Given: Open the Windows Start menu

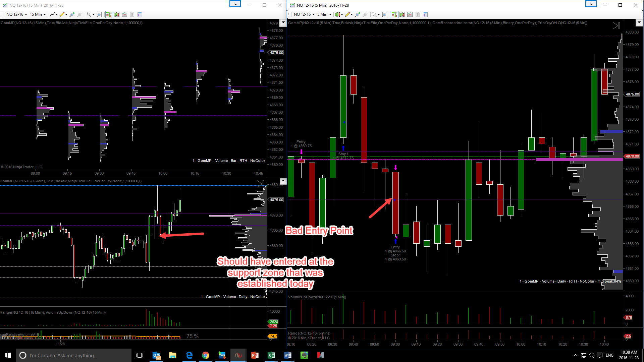Looking at the screenshot, I should pos(8,355).
